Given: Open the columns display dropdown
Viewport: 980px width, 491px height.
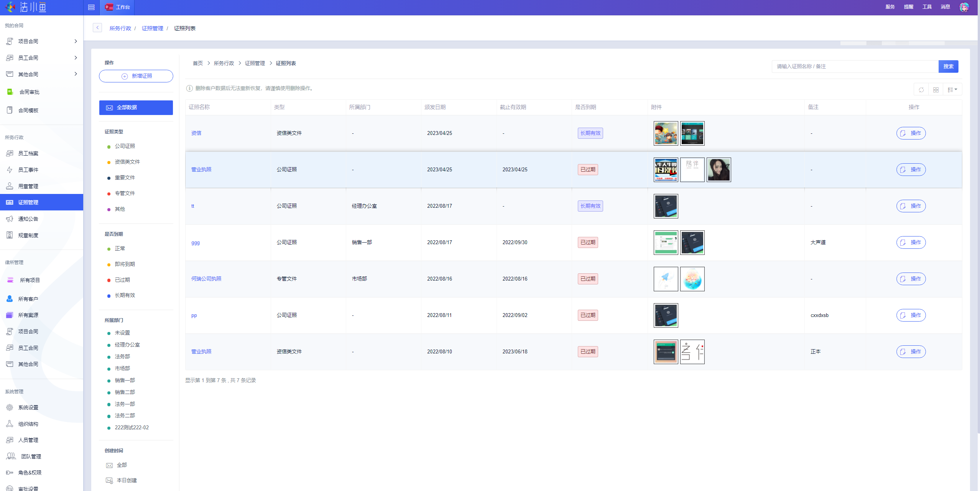Looking at the screenshot, I should [952, 90].
